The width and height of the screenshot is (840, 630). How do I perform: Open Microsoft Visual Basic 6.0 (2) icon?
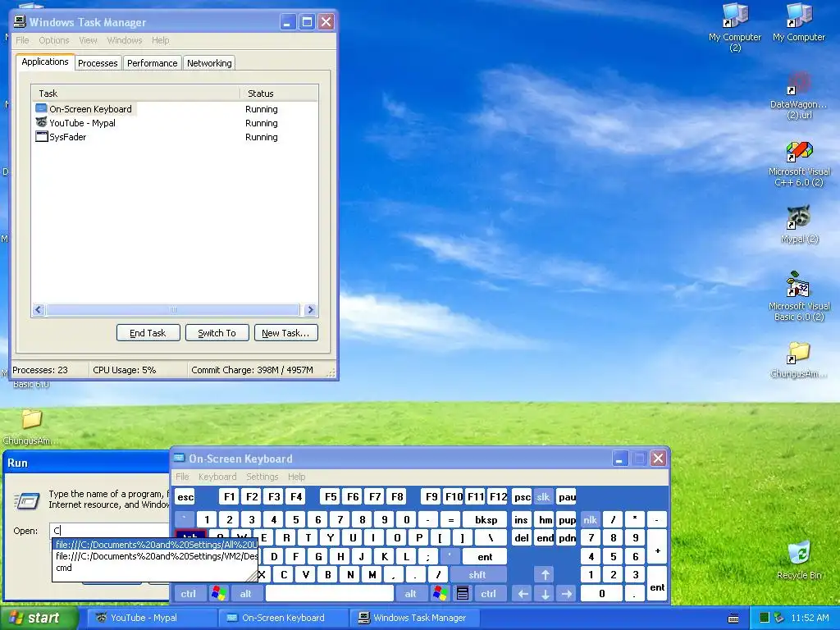pos(798,285)
